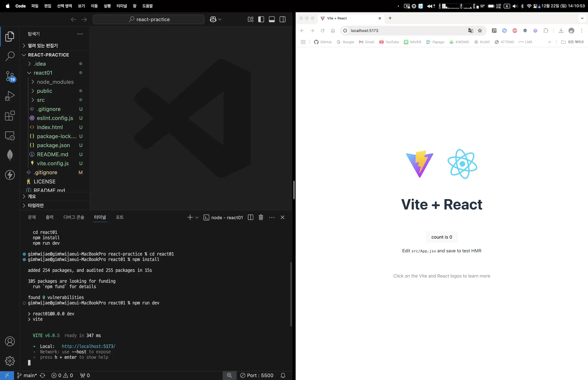Toggle the primary sidebar visibility

click(261, 19)
